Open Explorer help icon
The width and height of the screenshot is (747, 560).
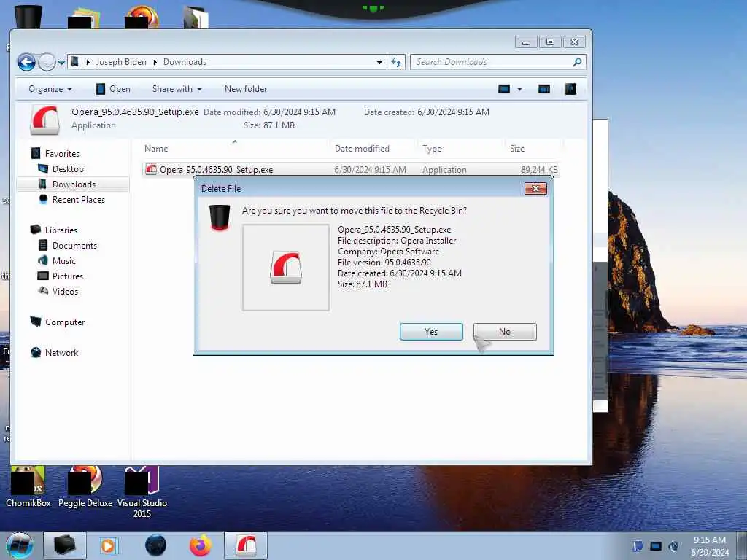[570, 89]
